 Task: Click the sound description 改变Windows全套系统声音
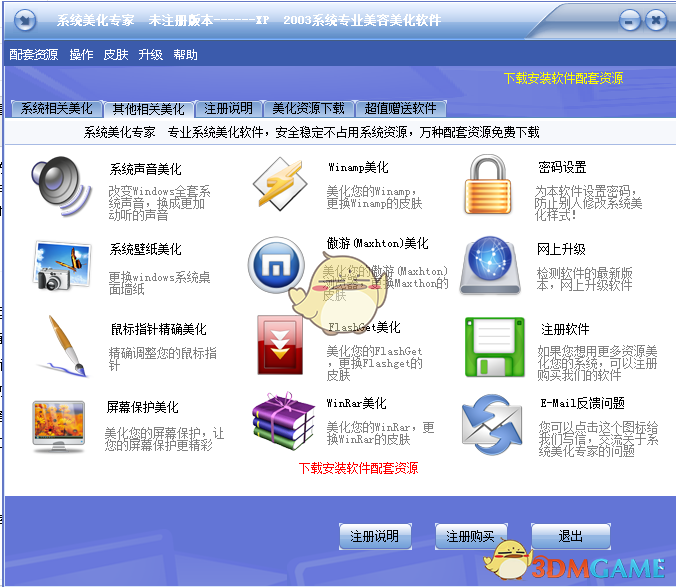[x=160, y=203]
